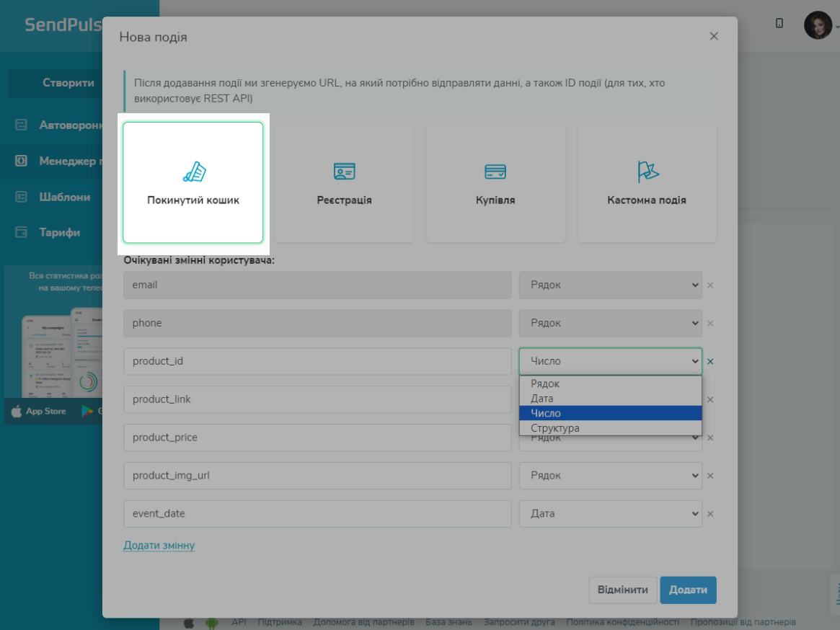Screen dimensions: 840x630
Task: Choose Число in the open dropdown list
Action: pos(610,413)
